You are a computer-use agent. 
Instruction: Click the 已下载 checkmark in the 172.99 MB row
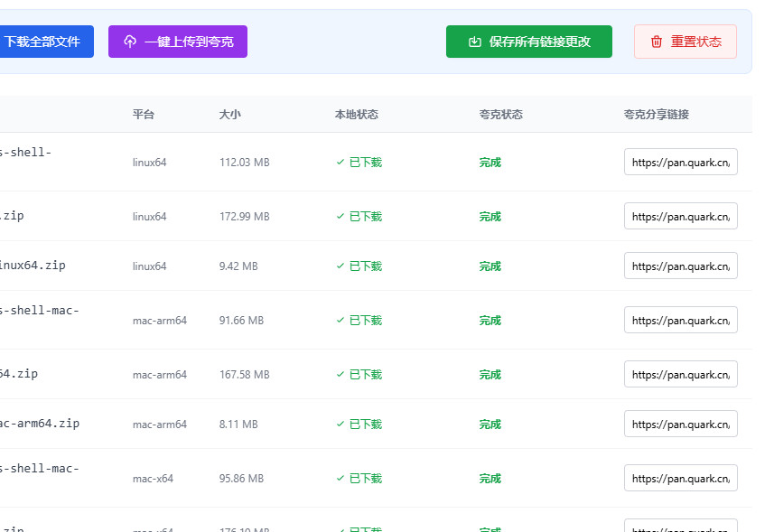coord(340,217)
